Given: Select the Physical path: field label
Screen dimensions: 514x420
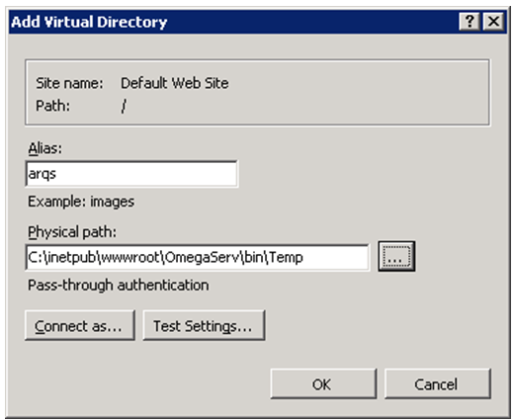Looking at the screenshot, I should click(x=72, y=232).
